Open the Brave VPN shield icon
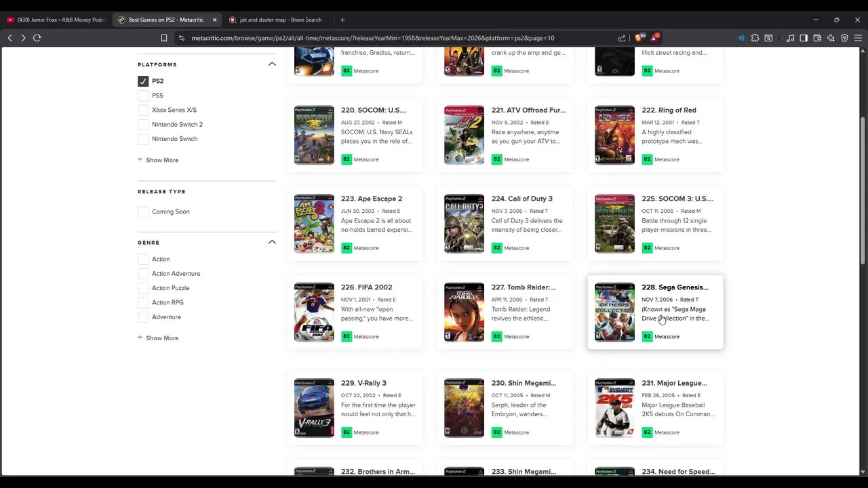Viewport: 868px width, 488px height. point(844,38)
